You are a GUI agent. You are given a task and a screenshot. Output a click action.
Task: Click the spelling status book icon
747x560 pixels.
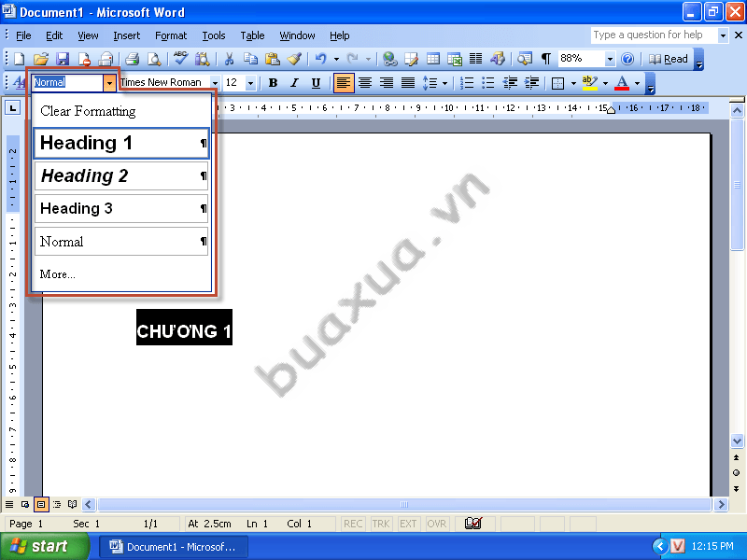(x=473, y=524)
